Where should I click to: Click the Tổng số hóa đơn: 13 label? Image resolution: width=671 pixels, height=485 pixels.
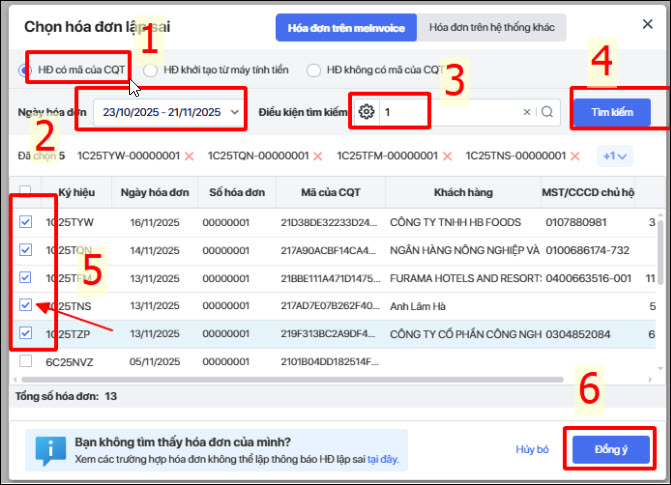pos(66,396)
